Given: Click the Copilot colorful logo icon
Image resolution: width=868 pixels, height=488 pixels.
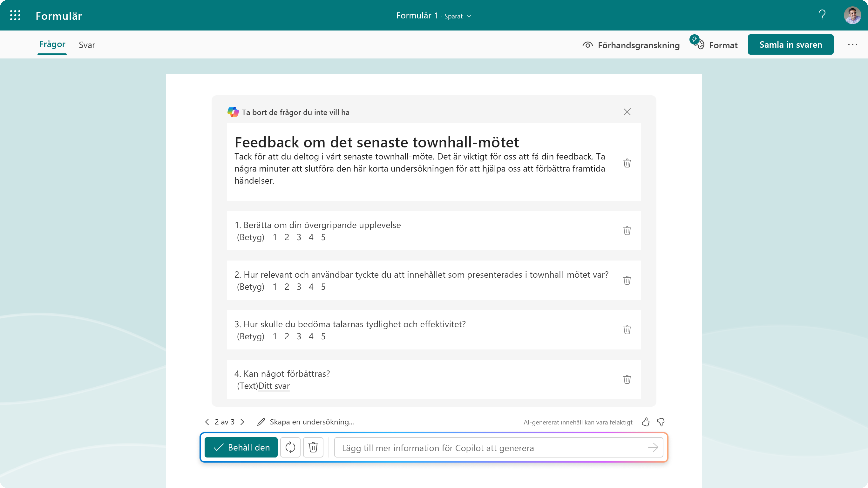Looking at the screenshot, I should pos(233,112).
